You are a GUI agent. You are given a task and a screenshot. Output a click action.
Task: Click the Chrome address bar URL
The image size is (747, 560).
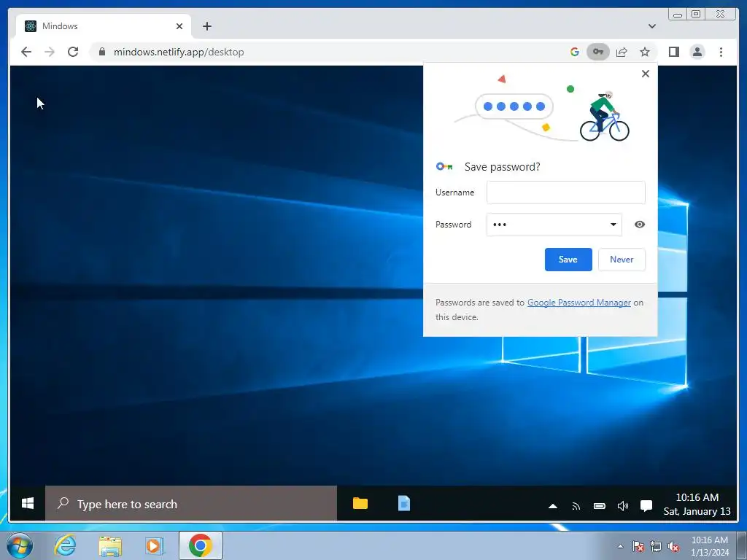click(179, 52)
